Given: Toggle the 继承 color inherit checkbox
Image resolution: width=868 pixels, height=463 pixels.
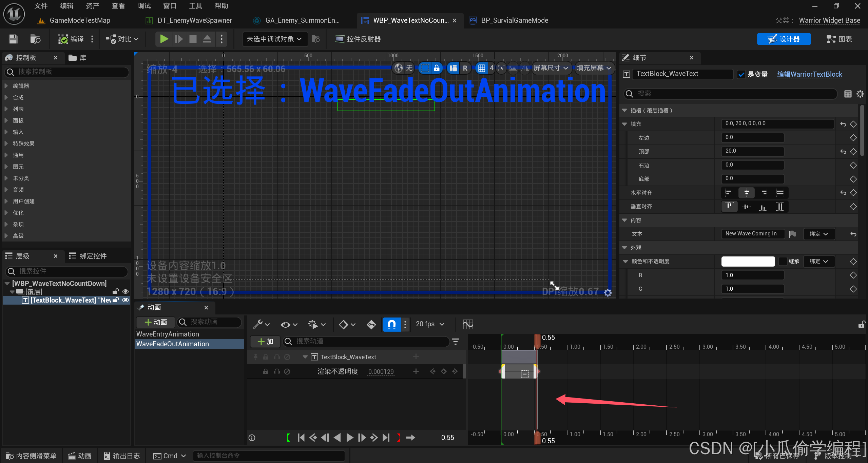Looking at the screenshot, I should (783, 261).
